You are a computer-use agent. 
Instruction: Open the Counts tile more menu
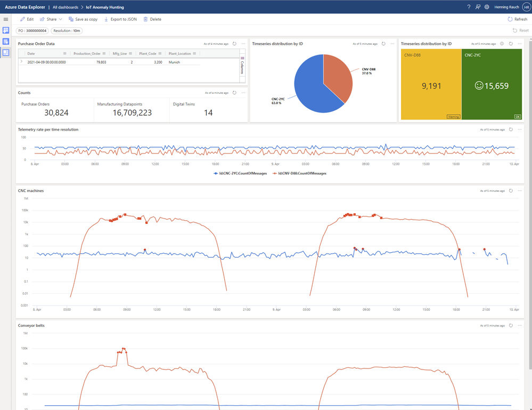pos(243,93)
